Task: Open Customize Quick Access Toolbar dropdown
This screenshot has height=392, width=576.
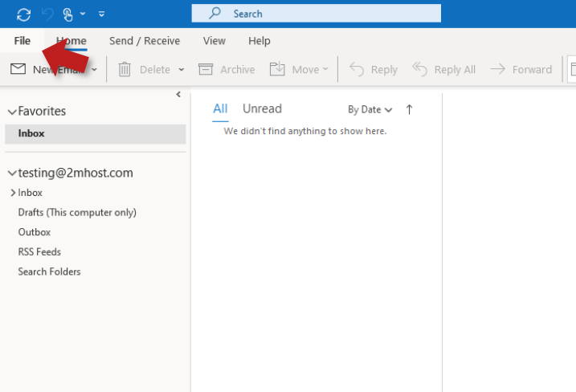Action: (101, 14)
